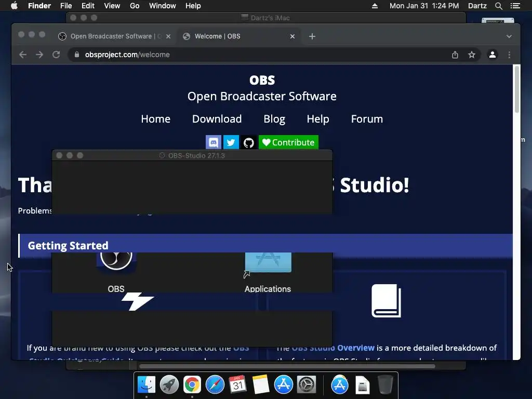Open the View menu

(112, 6)
